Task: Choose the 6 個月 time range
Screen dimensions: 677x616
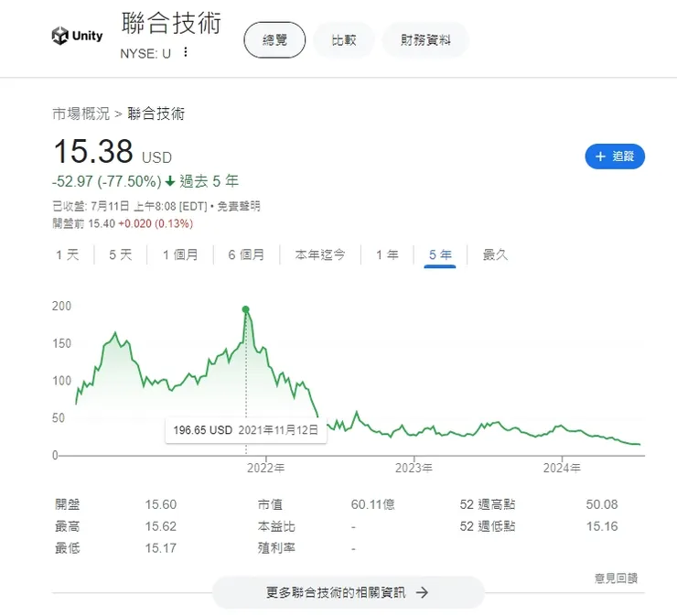Action: [x=246, y=254]
